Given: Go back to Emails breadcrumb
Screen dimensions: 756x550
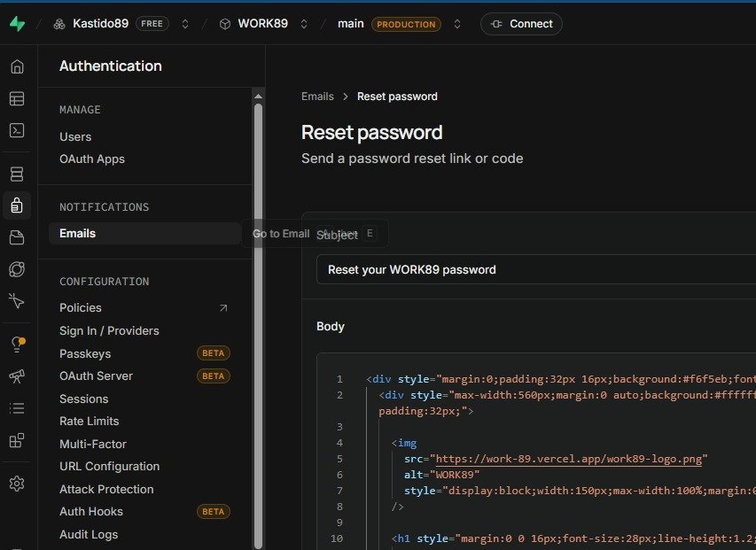Looking at the screenshot, I should (x=317, y=97).
